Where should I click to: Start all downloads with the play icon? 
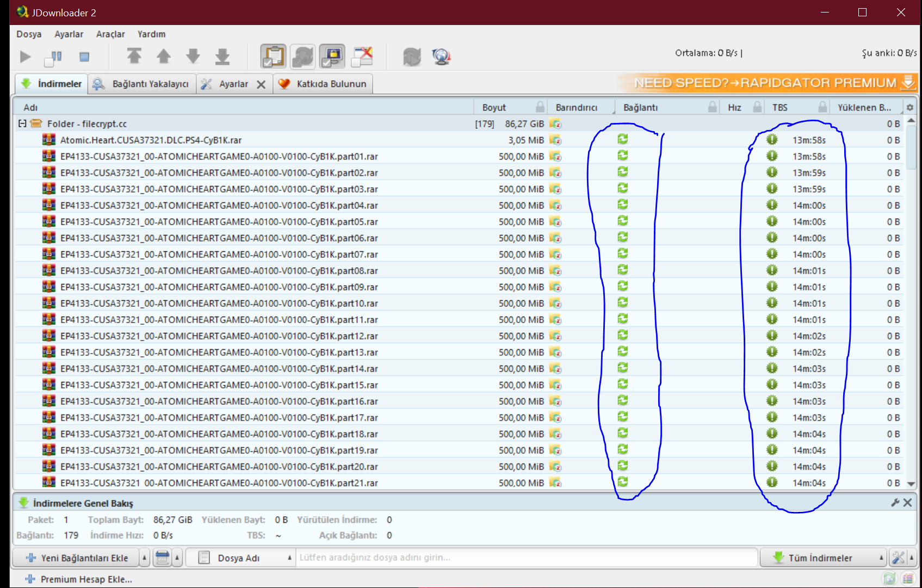25,57
